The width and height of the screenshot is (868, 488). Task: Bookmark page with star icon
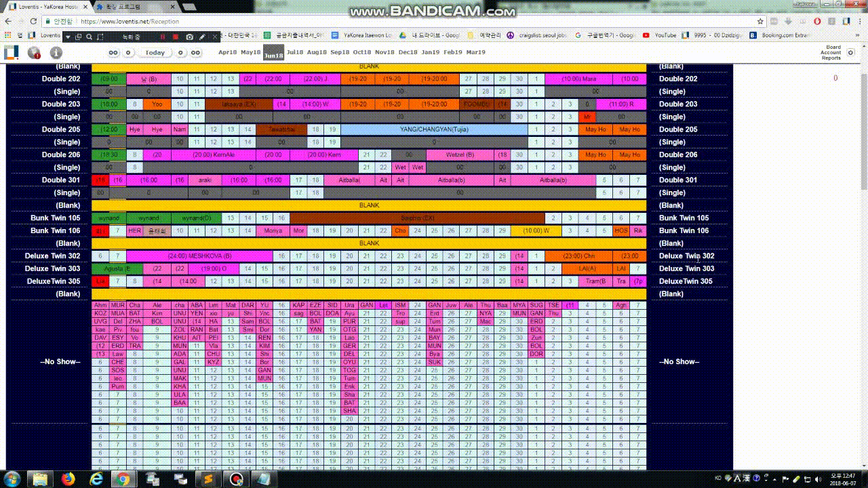(x=761, y=21)
